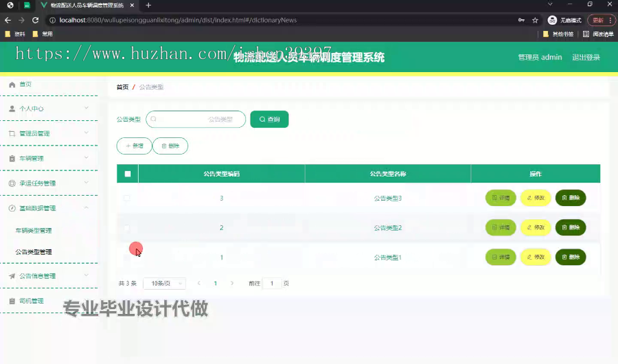This screenshot has width=618, height=364.
Task: Click the 公告信息管理 paper plane icon
Action: coord(12,276)
